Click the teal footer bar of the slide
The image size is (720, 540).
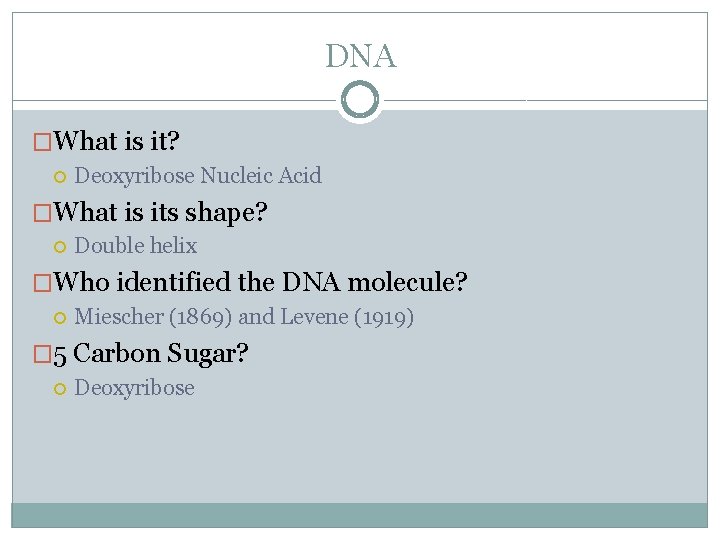pyautogui.click(x=360, y=515)
